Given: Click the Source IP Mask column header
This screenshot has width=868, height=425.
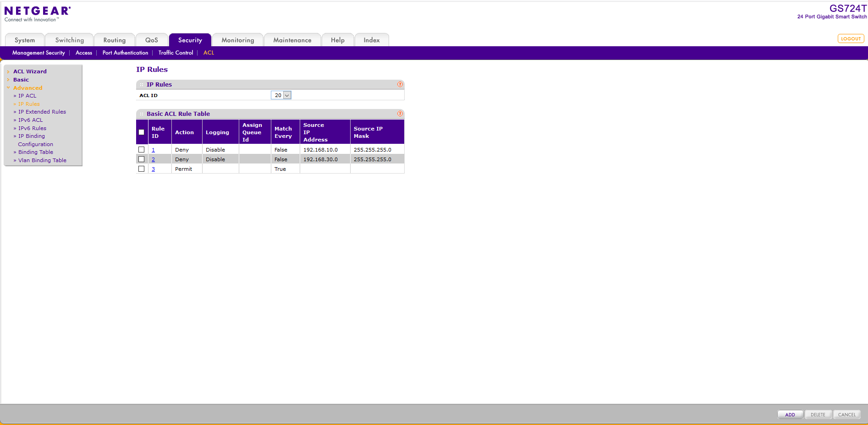Looking at the screenshot, I should [377, 132].
